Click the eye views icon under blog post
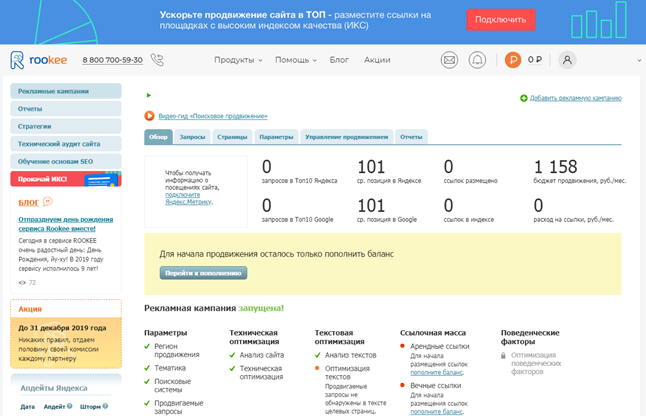Screen dimensions: 646x416 (22, 283)
